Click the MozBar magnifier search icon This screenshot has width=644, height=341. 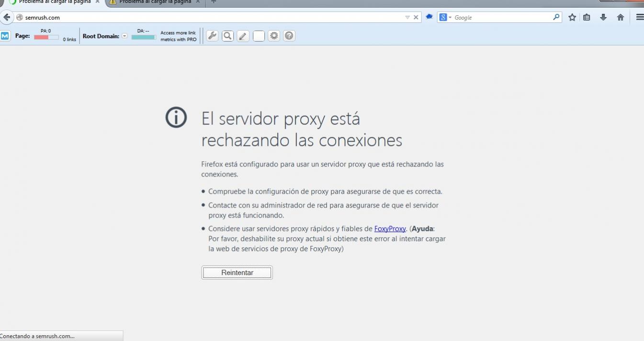228,36
